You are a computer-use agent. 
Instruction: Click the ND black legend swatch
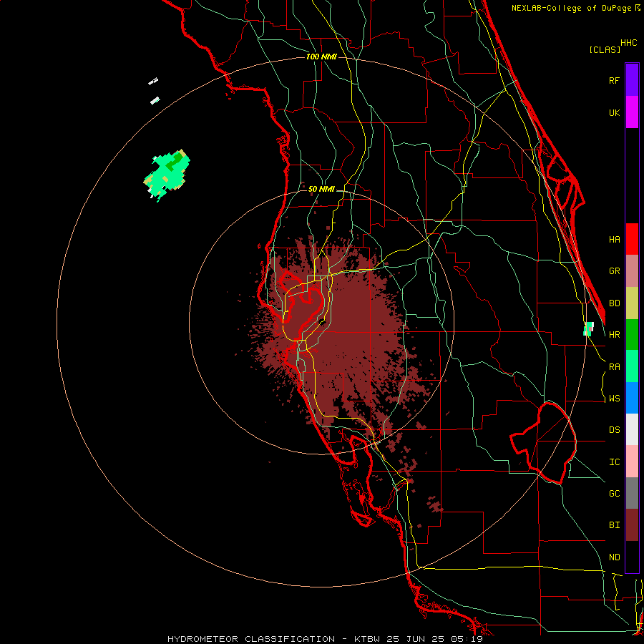632,557
